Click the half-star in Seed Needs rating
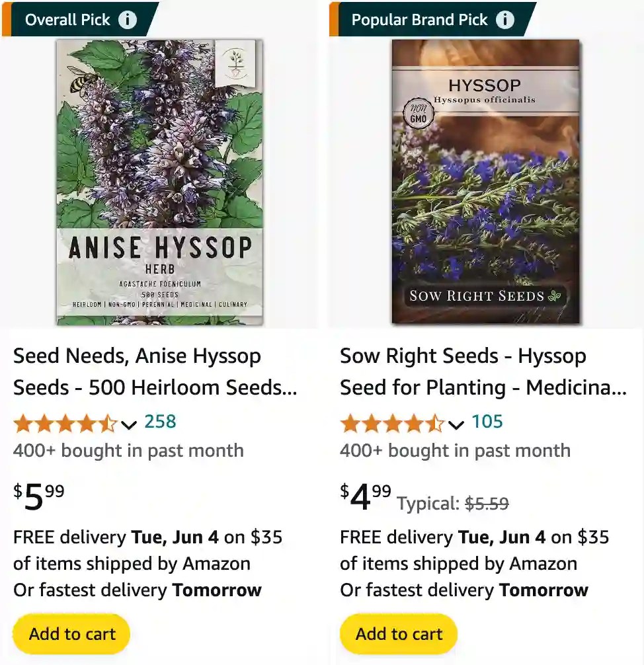This screenshot has height=665, width=644. tap(108, 422)
